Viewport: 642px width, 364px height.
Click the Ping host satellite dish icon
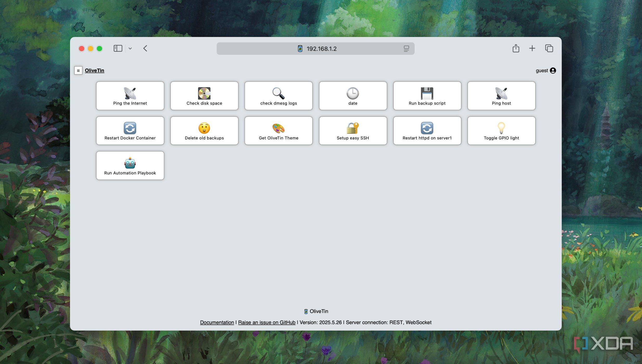click(x=501, y=93)
